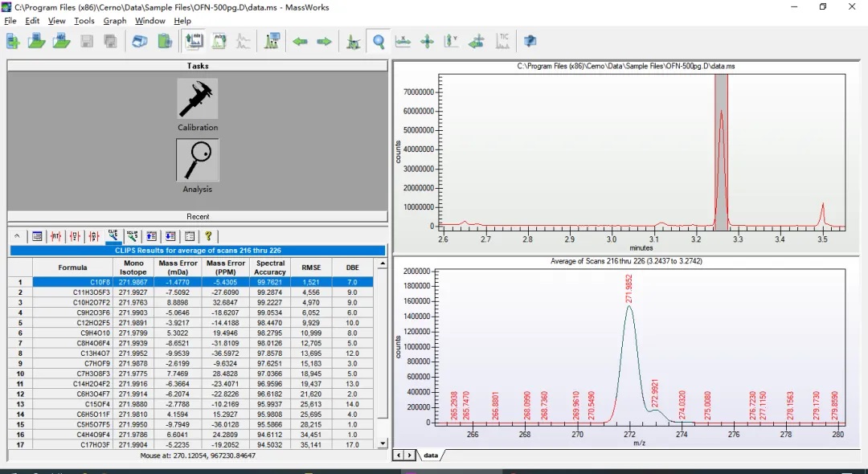
Task: Collapse the results panel with caret button
Action: click(x=17, y=236)
